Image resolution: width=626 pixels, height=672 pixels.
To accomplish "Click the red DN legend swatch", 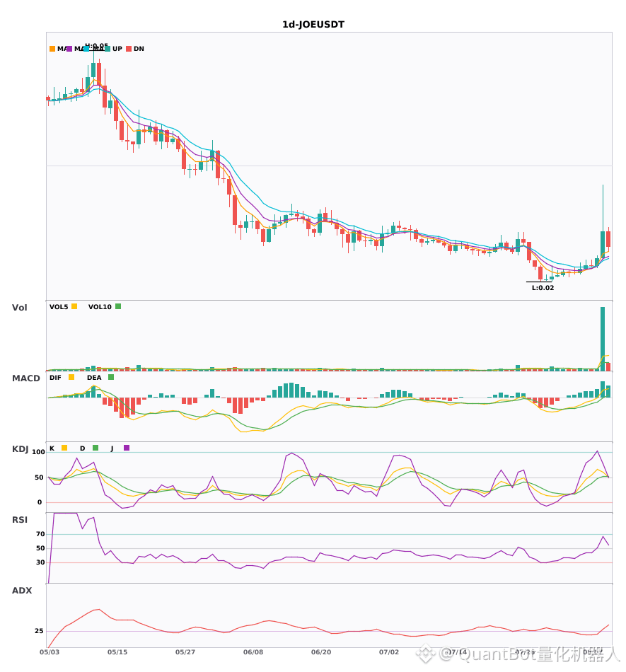I will [129, 49].
